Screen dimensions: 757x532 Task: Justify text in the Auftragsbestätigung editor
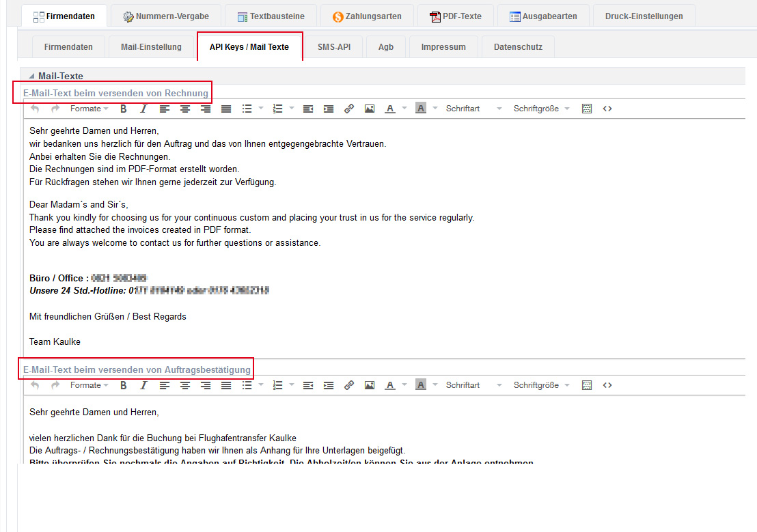[226, 385]
